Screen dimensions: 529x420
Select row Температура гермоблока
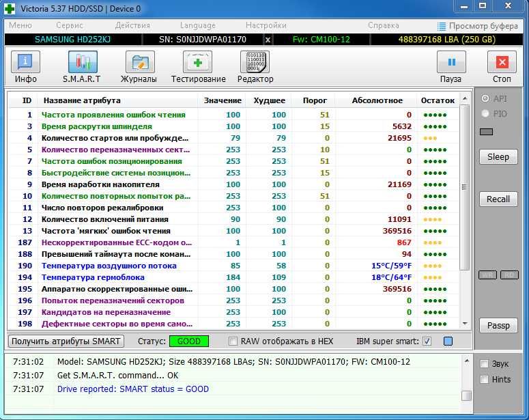click(x=233, y=277)
